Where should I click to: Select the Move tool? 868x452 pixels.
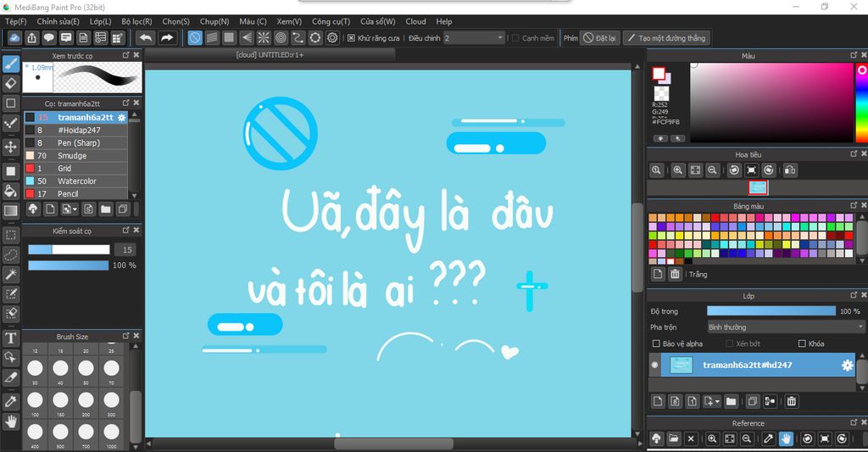(x=10, y=147)
